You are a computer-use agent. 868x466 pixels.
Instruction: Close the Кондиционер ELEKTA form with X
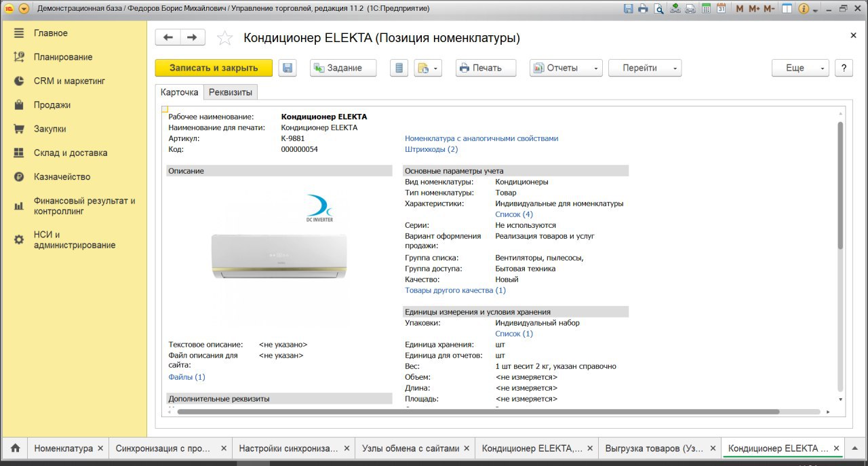(x=853, y=35)
